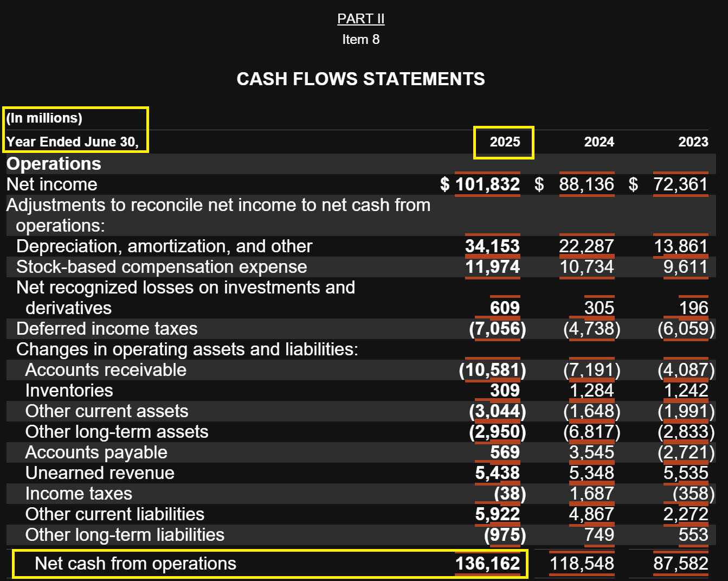Viewport: 728px width, 581px height.
Task: Click the Item 8 text
Action: (360, 40)
